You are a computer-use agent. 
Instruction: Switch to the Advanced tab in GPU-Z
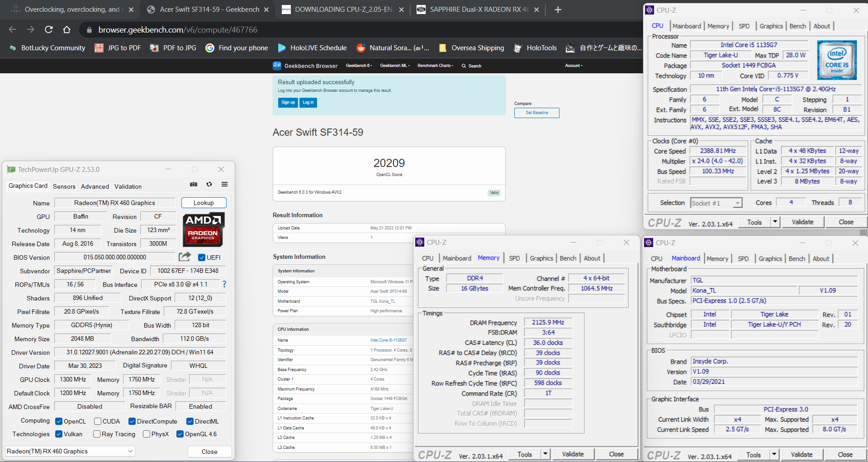point(95,186)
